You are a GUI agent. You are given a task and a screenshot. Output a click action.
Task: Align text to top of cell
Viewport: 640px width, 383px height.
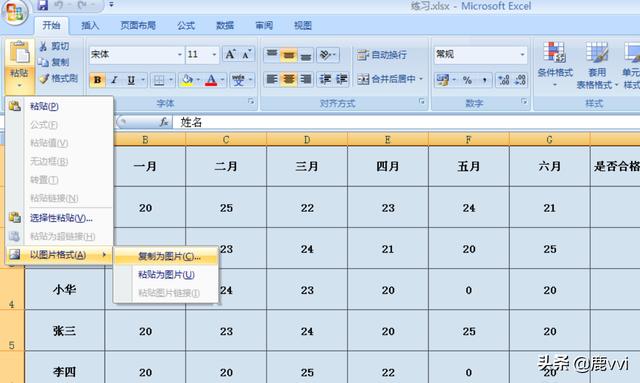point(272,55)
